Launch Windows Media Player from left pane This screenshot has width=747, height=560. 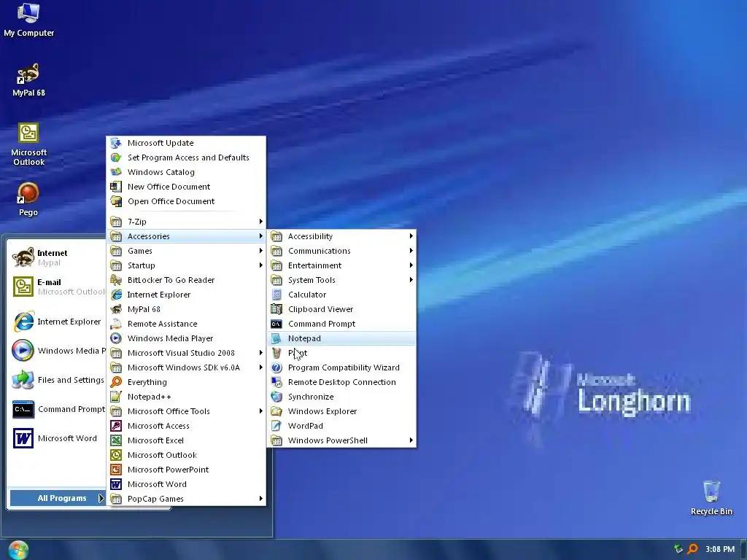[x=57, y=351]
